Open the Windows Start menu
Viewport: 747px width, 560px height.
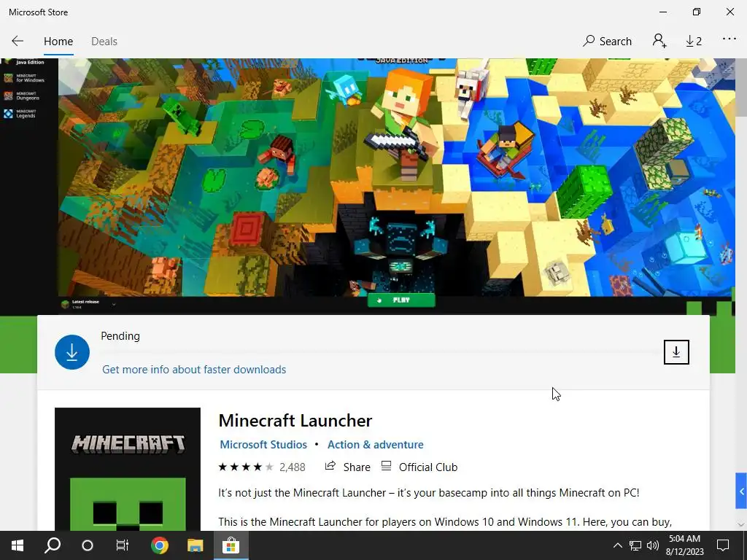(x=18, y=545)
